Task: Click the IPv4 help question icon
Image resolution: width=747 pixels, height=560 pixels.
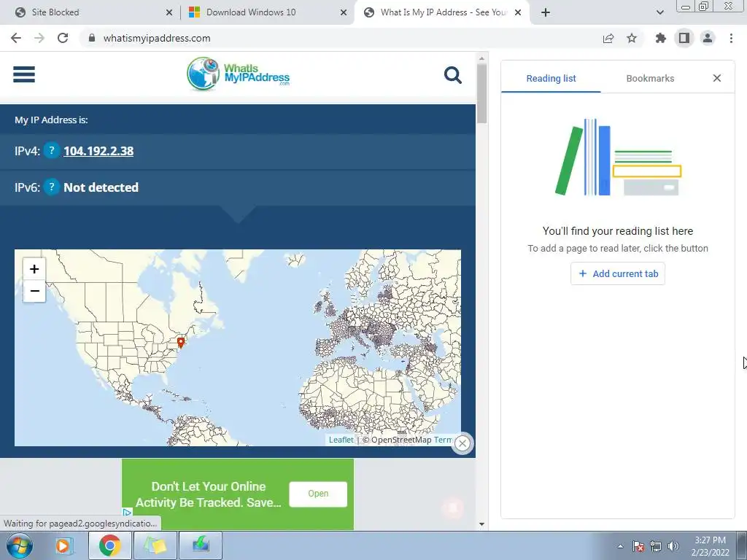Action: coord(52,150)
